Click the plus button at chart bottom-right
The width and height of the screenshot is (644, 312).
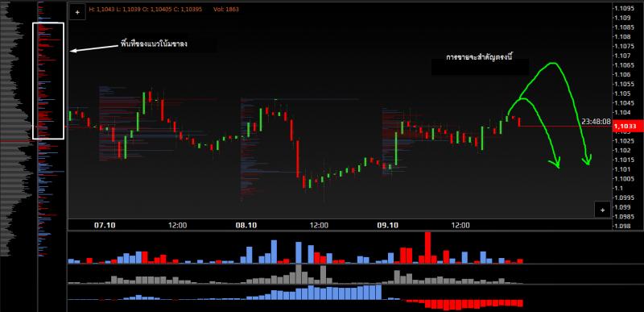tap(602, 210)
